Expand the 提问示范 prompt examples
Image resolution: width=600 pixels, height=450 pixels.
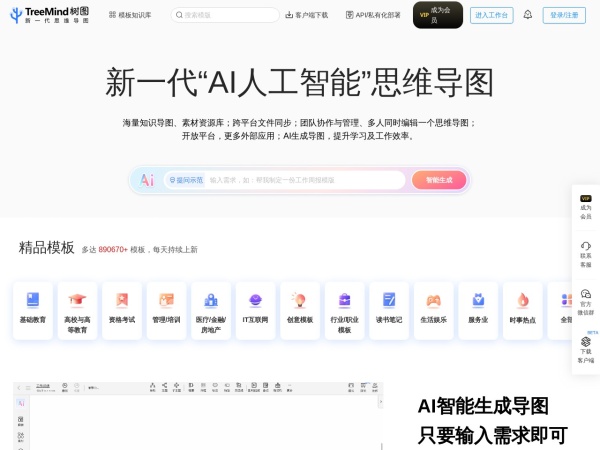(185, 180)
